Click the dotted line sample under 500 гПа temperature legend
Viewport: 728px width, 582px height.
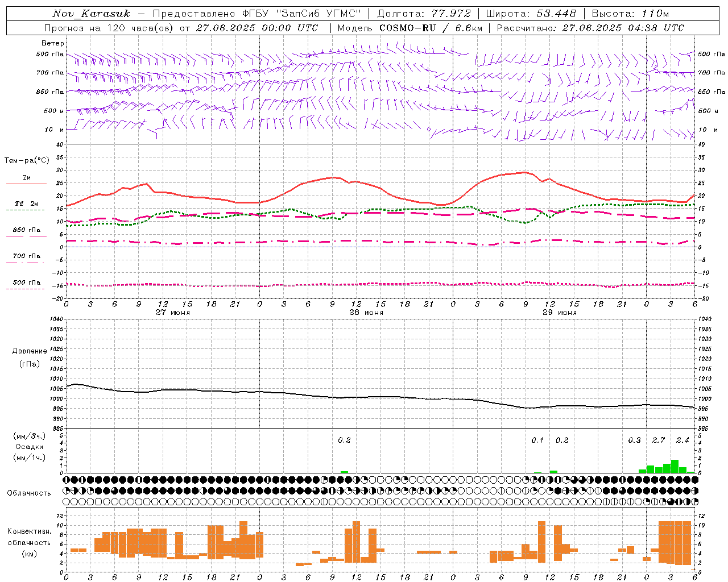click(25, 289)
